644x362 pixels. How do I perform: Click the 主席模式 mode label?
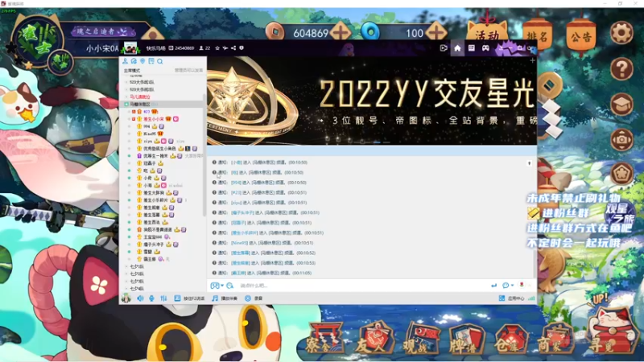coord(132,71)
